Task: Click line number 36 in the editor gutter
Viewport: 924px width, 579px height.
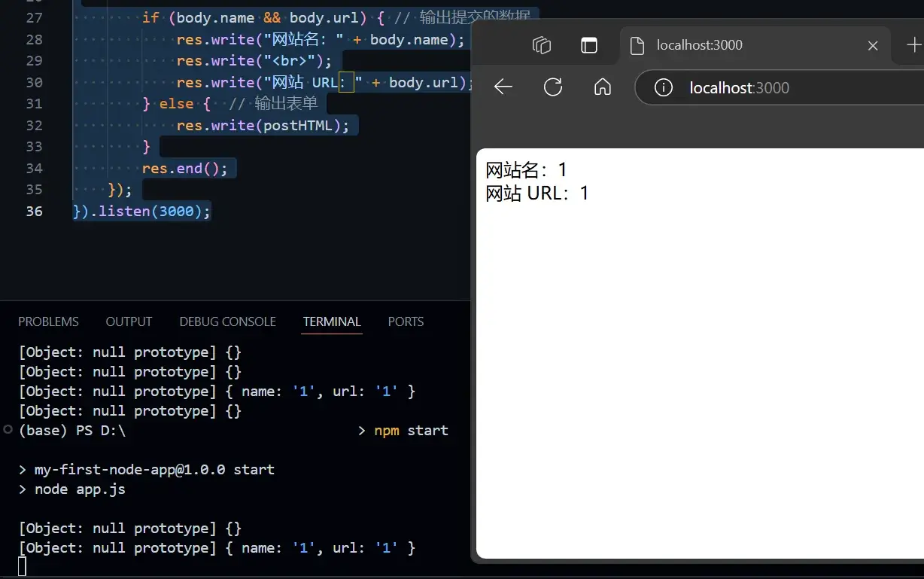Action: point(35,211)
